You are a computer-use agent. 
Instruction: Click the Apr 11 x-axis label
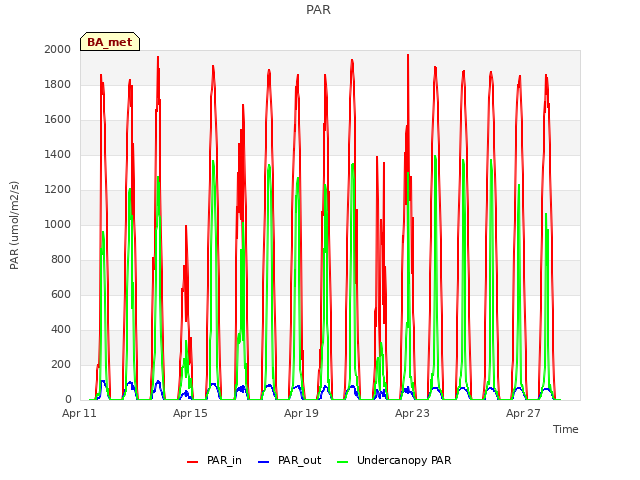(x=79, y=413)
